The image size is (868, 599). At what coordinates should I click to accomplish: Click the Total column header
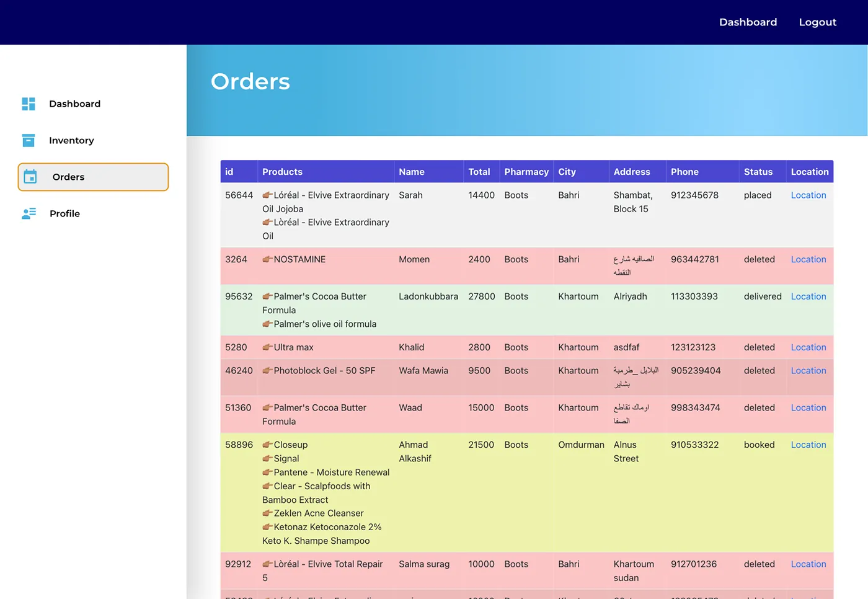click(479, 172)
